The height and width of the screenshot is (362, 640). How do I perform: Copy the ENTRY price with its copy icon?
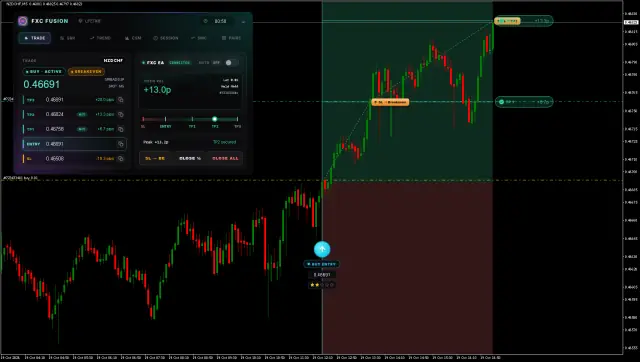(121, 144)
